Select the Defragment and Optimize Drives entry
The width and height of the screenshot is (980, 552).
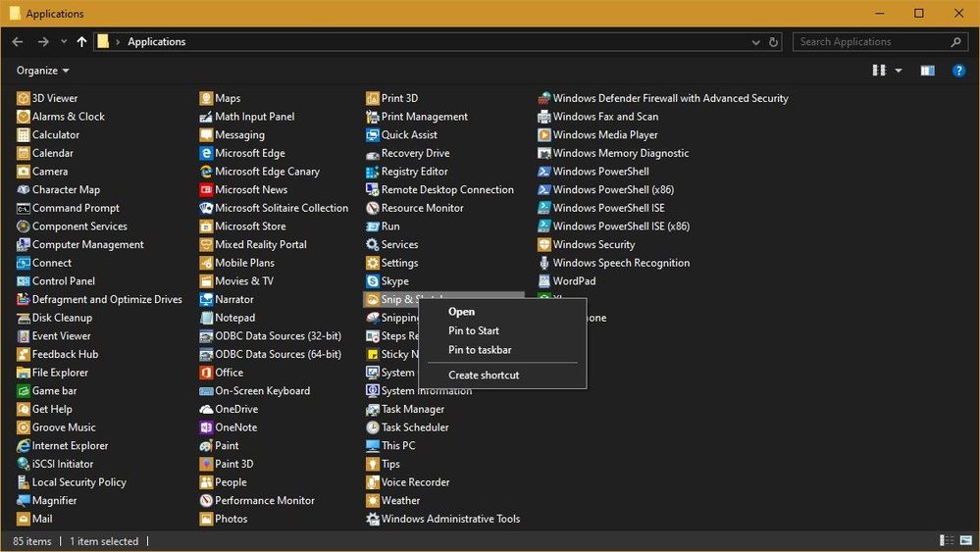coord(99,300)
